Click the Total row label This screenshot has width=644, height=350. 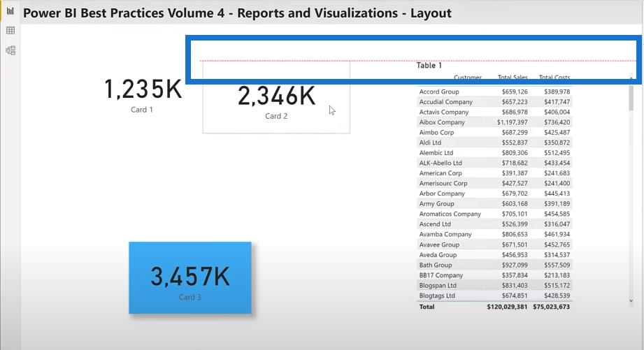click(427, 307)
